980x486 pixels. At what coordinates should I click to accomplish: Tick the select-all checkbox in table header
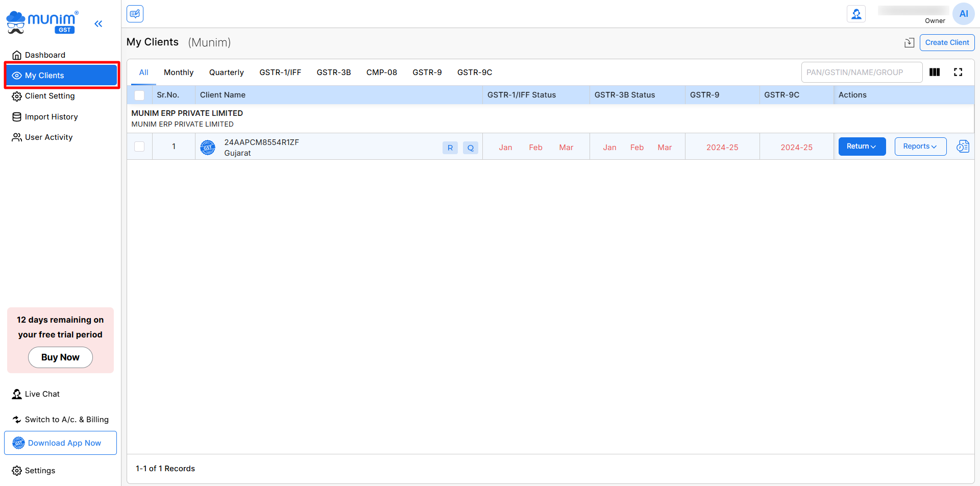(139, 95)
